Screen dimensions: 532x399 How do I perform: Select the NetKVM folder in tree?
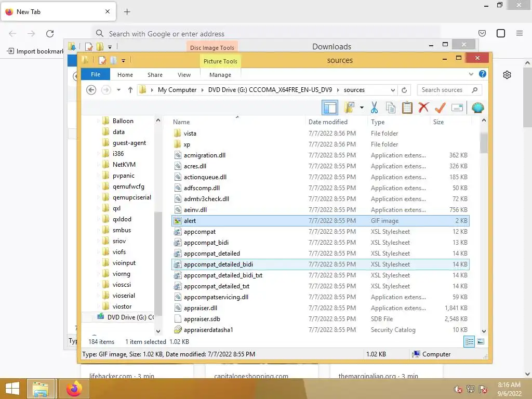tap(124, 165)
